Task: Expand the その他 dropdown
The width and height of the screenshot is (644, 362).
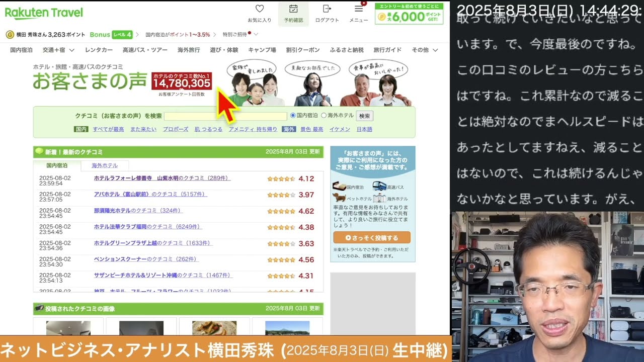Action: tap(425, 50)
